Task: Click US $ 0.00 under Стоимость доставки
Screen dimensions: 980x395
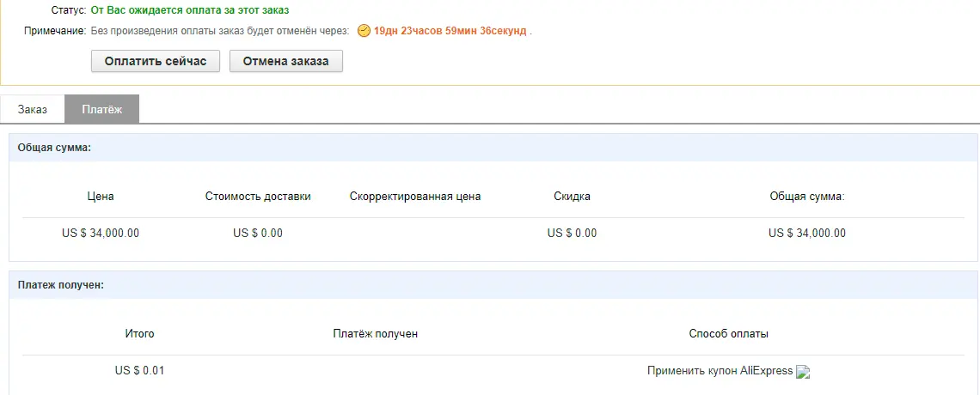Action: tap(258, 234)
